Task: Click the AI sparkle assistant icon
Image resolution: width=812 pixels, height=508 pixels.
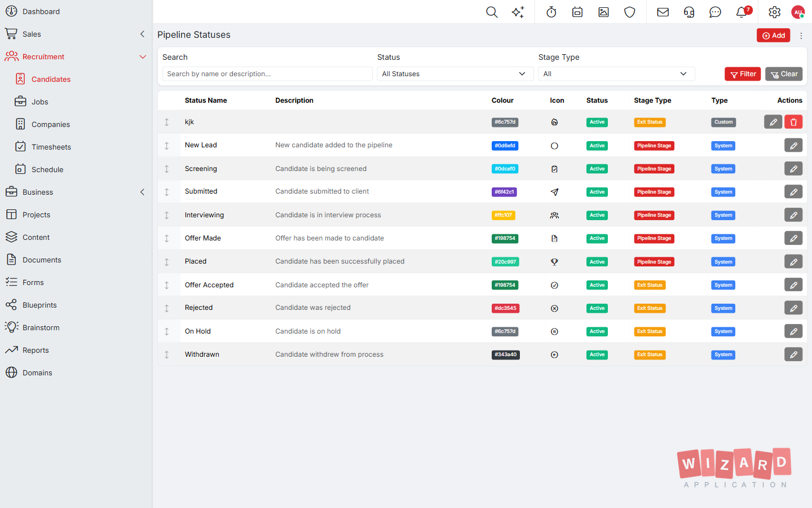Action: click(x=518, y=12)
